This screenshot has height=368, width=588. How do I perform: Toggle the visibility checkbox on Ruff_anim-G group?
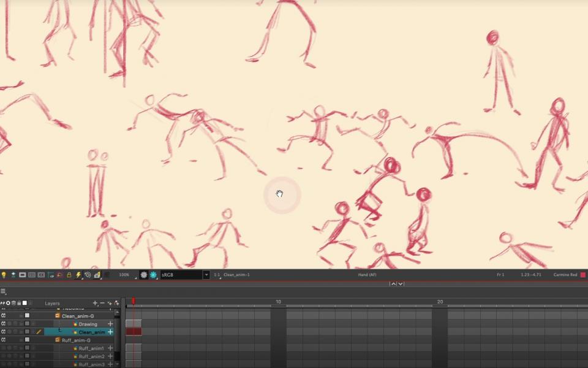[x=27, y=340]
